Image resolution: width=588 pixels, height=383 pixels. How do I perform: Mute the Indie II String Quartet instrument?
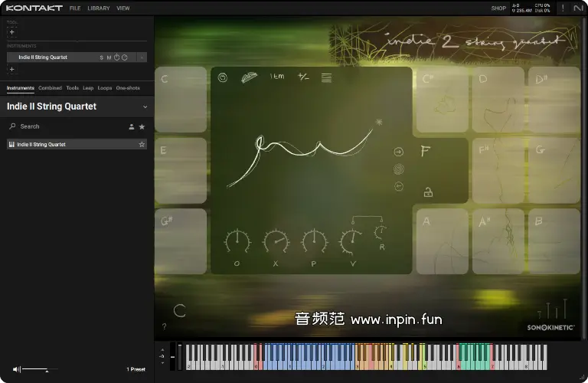coord(109,57)
